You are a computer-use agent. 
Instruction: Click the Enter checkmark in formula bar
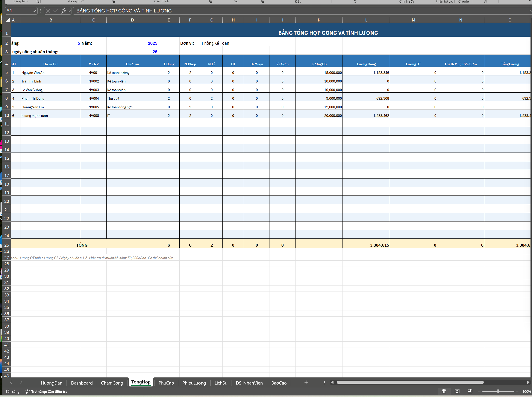click(x=56, y=11)
